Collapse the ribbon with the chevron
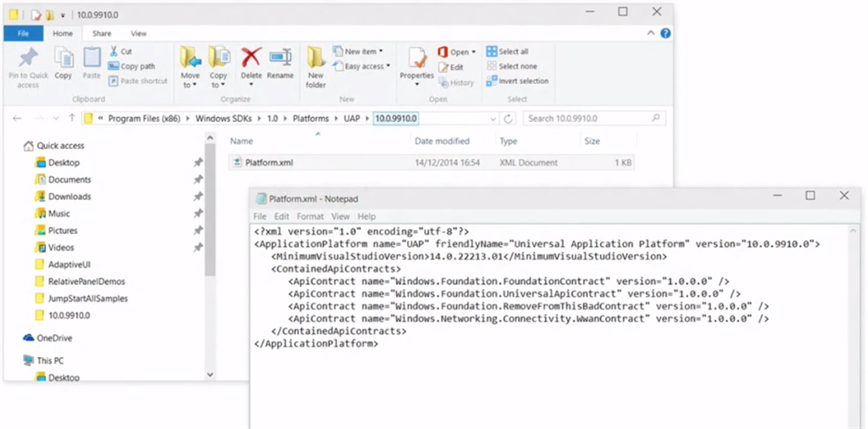Viewport: 868px width, 429px height. click(651, 33)
